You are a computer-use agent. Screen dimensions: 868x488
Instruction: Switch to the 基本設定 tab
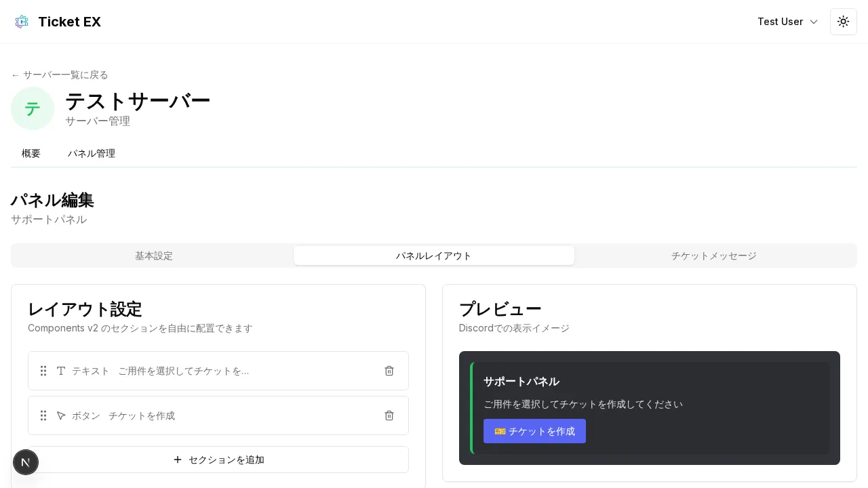click(x=154, y=256)
